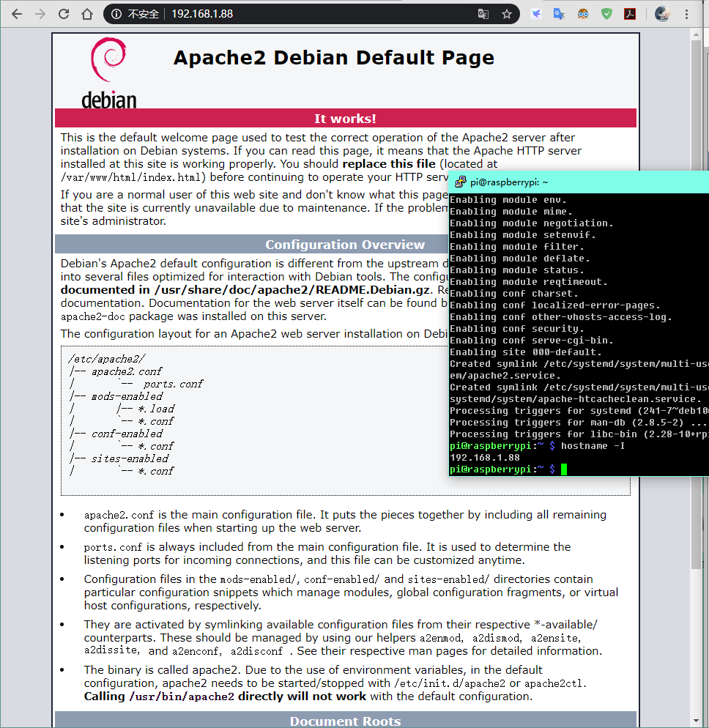Image resolution: width=709 pixels, height=728 pixels.
Task: Click the page vertical scrollbar thumb
Action: coord(696,304)
